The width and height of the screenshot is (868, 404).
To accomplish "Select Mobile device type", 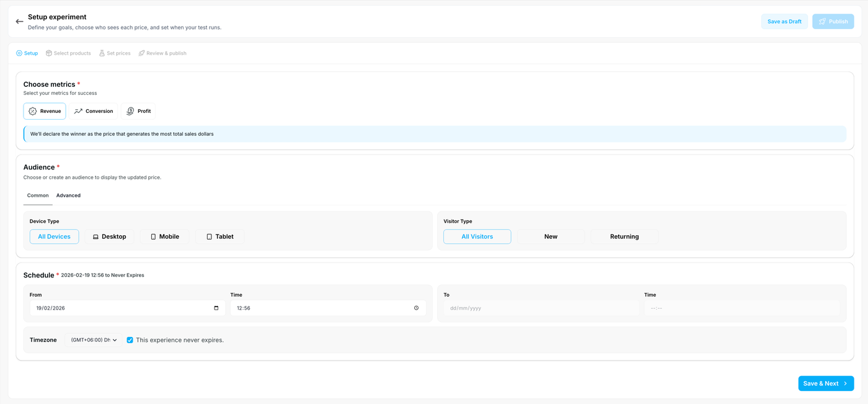I will (x=165, y=236).
